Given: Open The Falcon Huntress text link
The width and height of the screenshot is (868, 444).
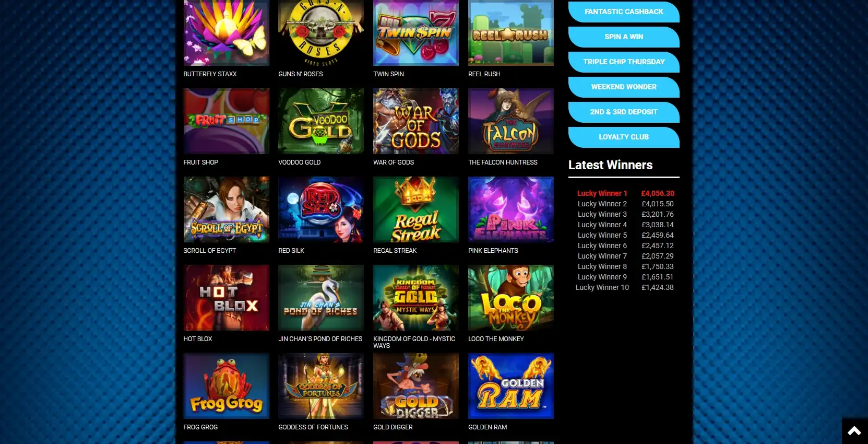Looking at the screenshot, I should click(x=503, y=162).
